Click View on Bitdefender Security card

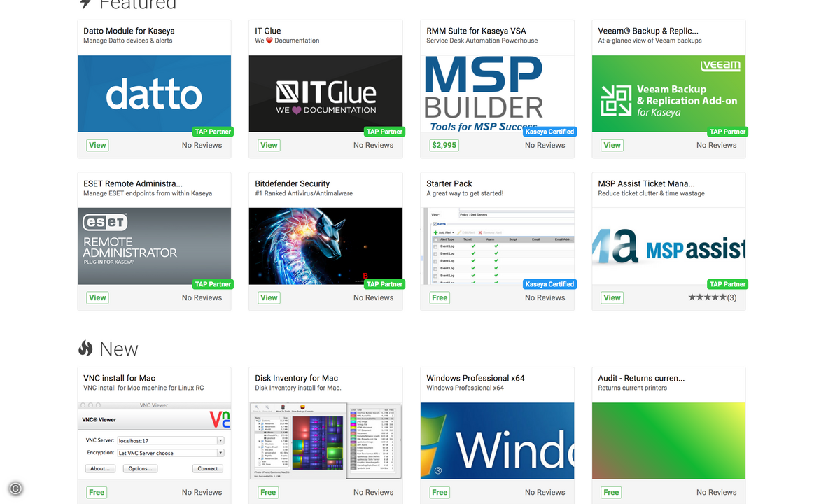269,297
